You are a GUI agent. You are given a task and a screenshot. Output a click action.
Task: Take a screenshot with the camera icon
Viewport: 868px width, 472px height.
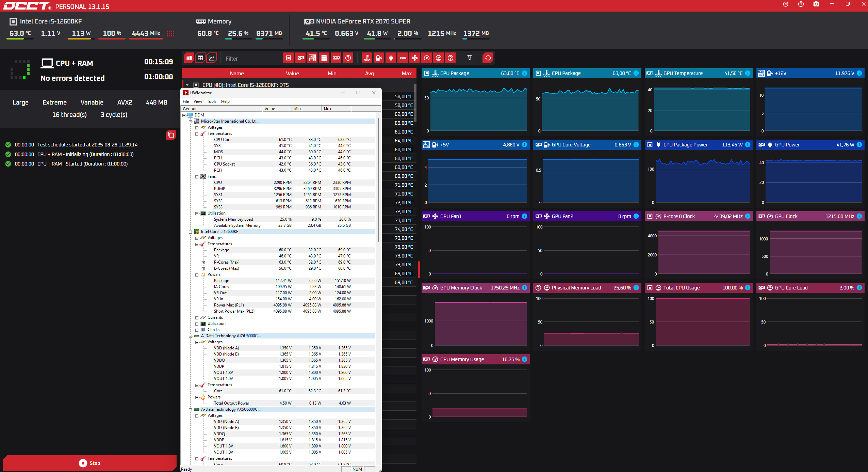pyautogui.click(x=816, y=4)
